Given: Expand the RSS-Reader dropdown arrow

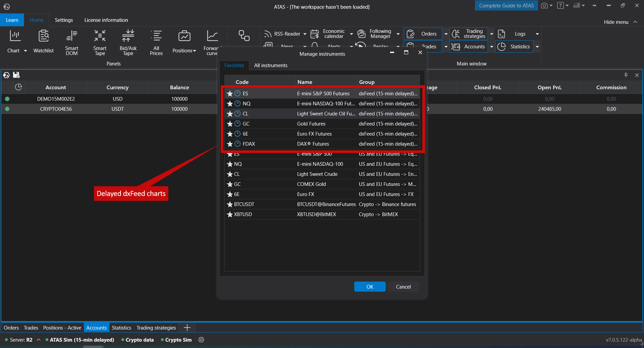Looking at the screenshot, I should coord(305,34).
